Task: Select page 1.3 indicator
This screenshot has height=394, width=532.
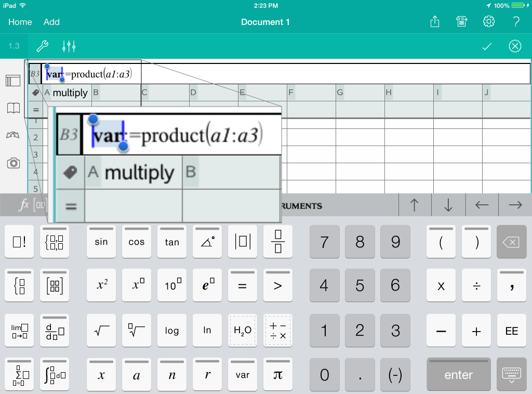Action: 14,46
